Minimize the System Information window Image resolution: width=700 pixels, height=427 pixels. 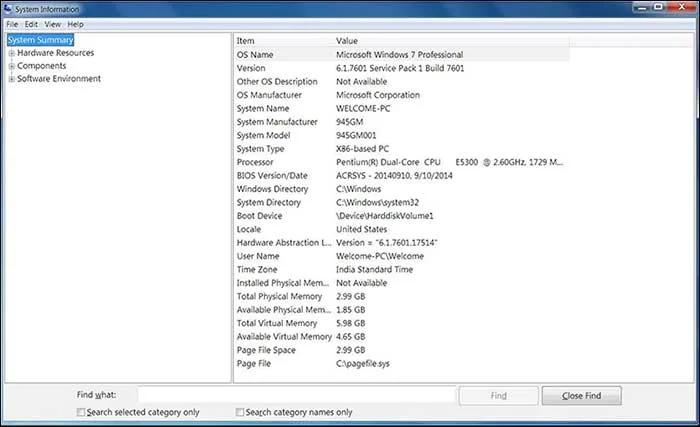pos(642,7)
